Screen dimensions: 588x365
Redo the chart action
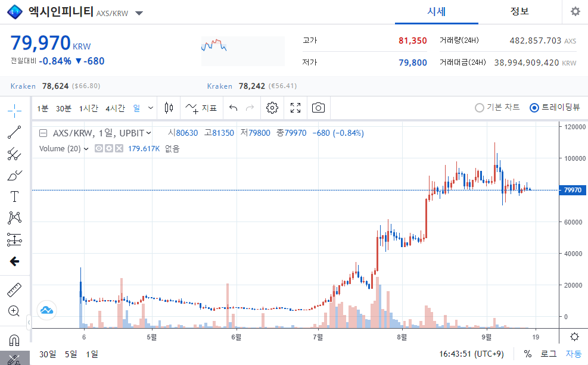tap(250, 108)
